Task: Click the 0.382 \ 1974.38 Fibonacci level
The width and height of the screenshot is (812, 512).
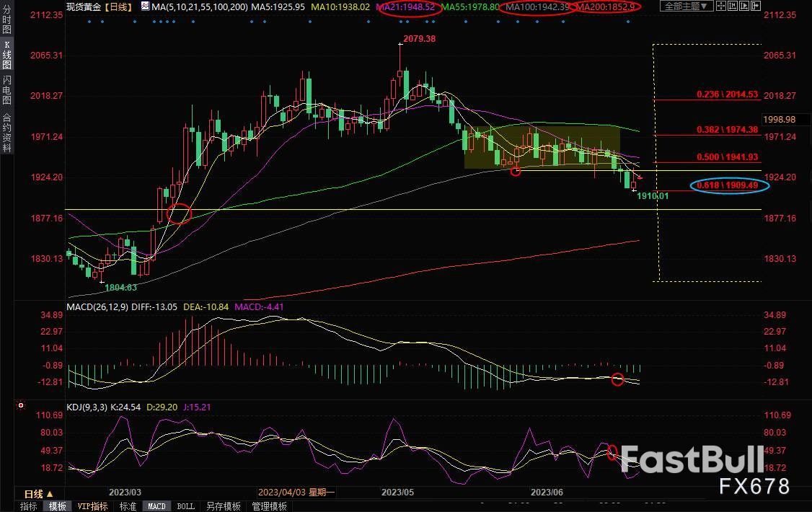Action: (727, 129)
